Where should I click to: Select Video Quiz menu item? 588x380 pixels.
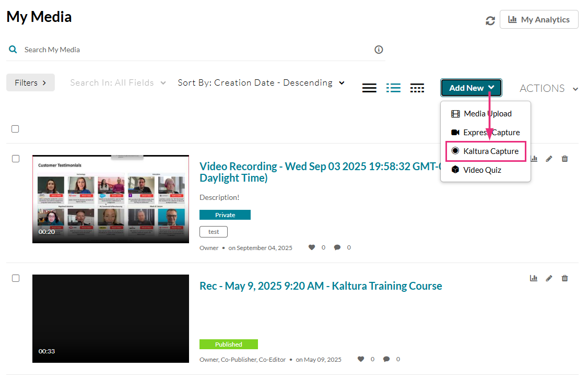coord(486,170)
